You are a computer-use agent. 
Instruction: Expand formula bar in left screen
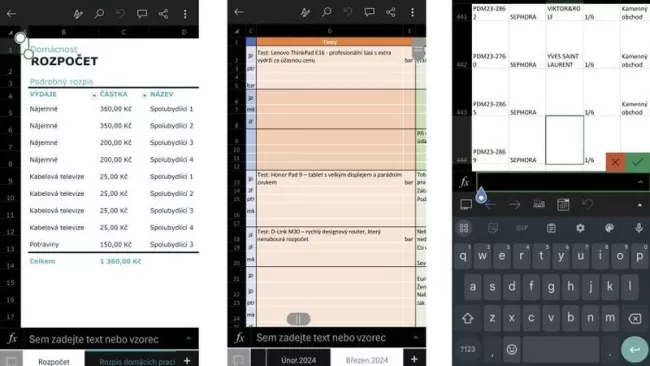[189, 338]
